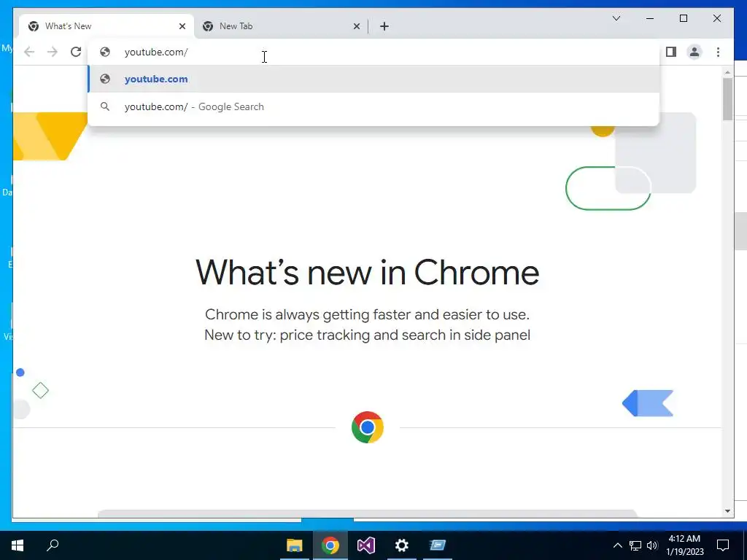This screenshot has width=747, height=560.
Task: Open the Chrome side panel
Action: coord(671,52)
